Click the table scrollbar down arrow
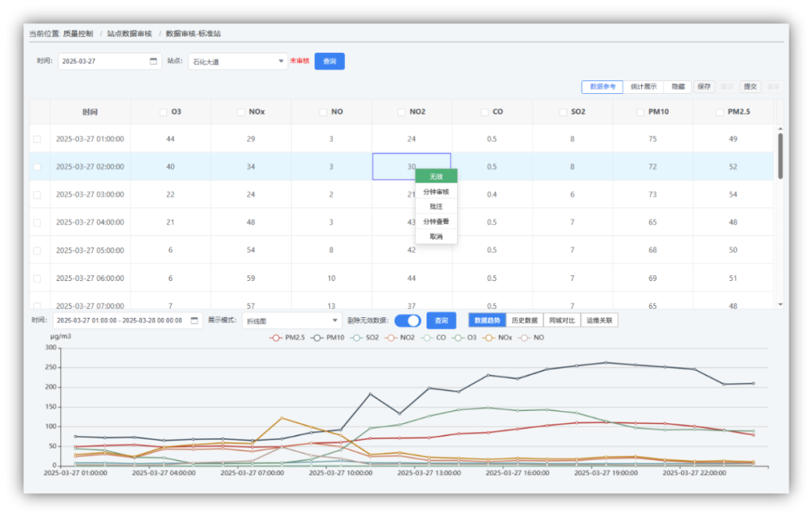The height and width of the screenshot is (517, 812). [x=780, y=304]
